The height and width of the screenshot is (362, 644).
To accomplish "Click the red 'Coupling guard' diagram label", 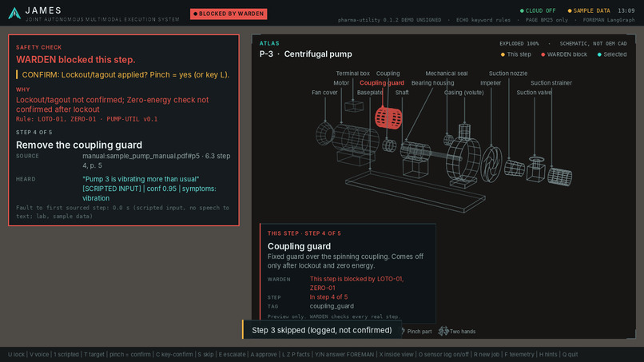I will 382,83.
